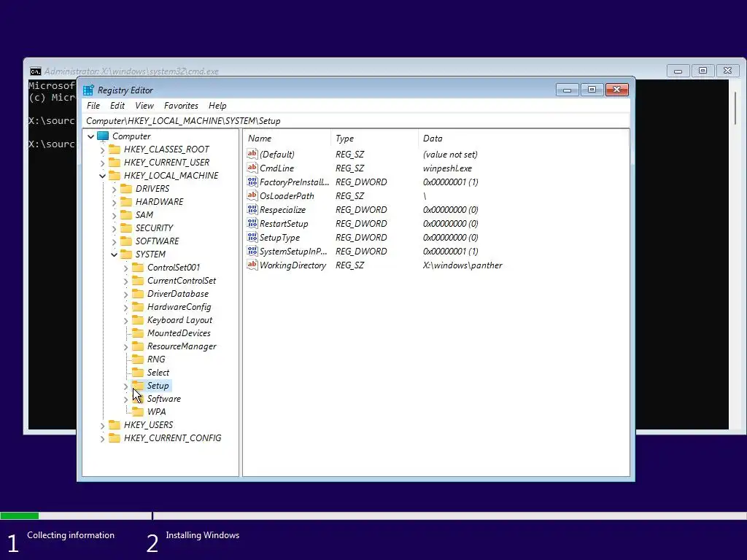
Task: Click the MountedDevices folder icon
Action: point(138,333)
